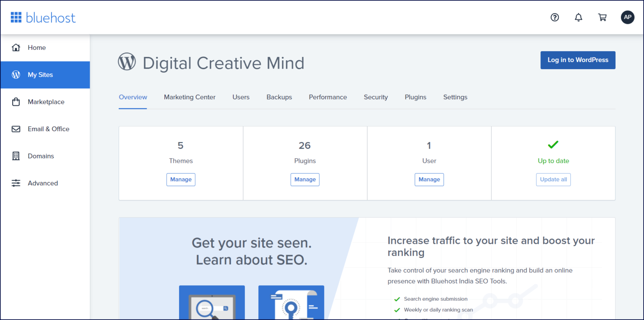Screen dimensions: 644x320
Task: Select My Sites in the sidebar
Action: pyautogui.click(x=45, y=75)
